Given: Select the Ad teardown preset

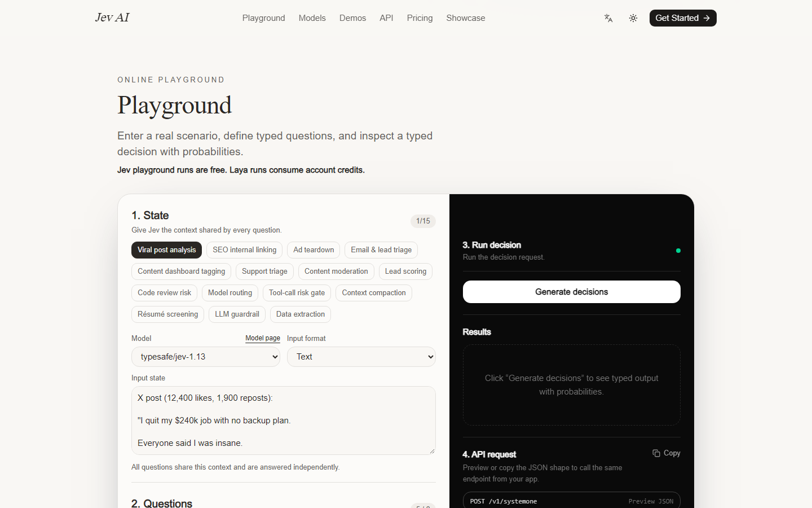Looking at the screenshot, I should click(314, 250).
